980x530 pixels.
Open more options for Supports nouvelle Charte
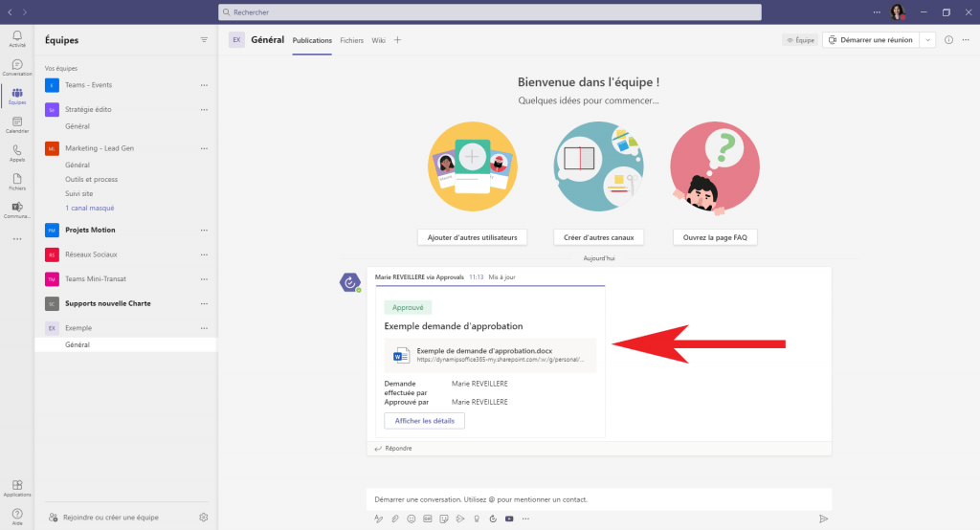pos(204,304)
